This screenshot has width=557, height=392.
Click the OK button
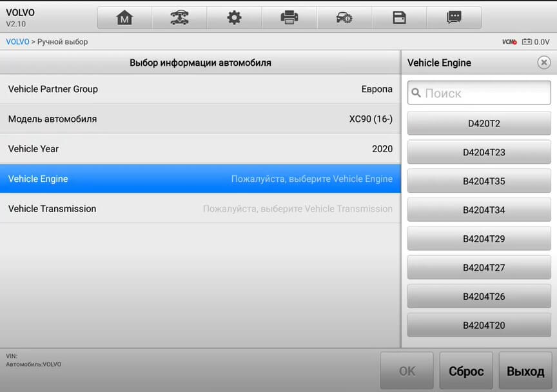tap(407, 371)
